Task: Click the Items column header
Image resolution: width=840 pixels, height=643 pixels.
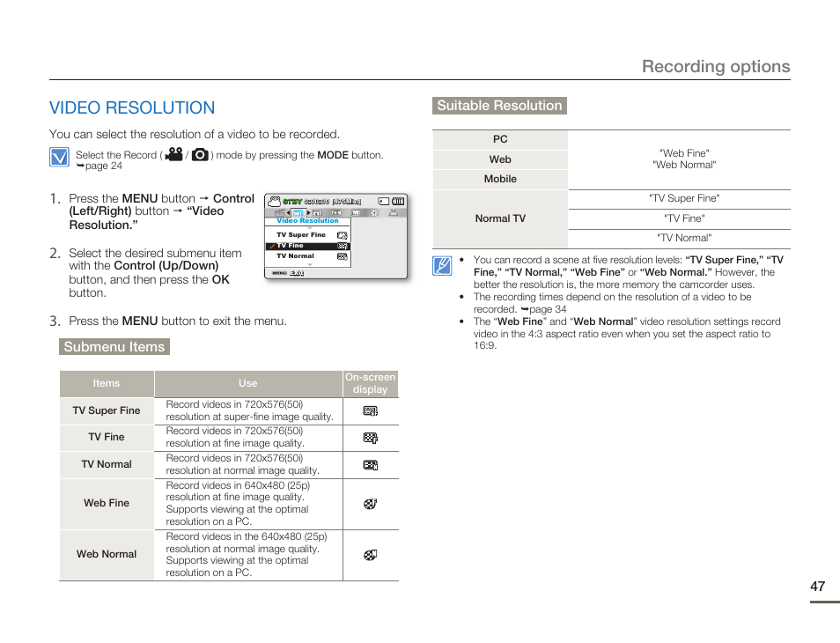Action: coord(106,383)
